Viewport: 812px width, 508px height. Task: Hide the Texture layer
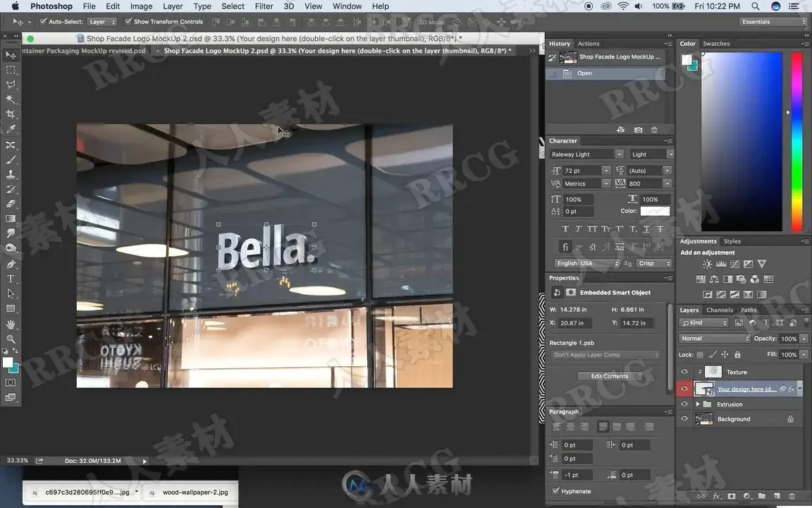coord(684,372)
